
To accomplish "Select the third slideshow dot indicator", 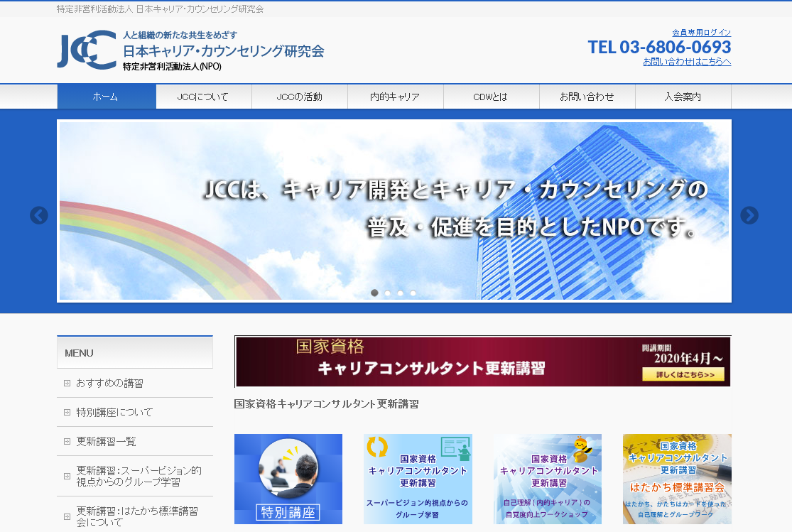I will pos(400,293).
